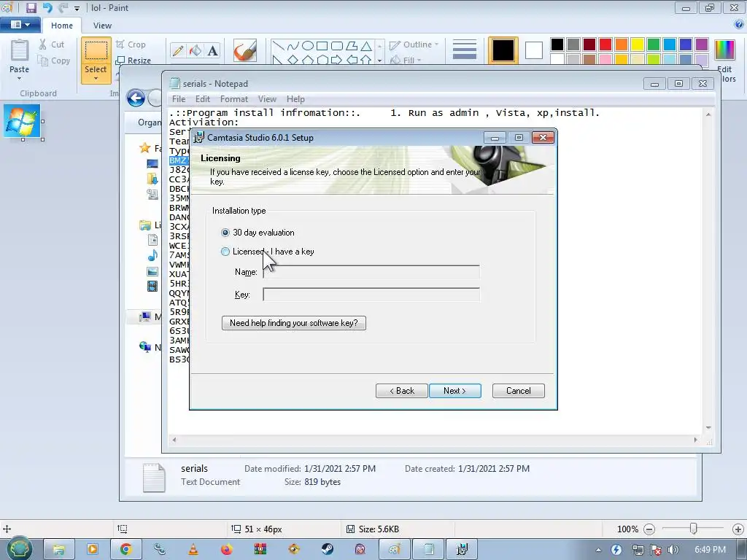Select the Color 2 white swatch box
The width and height of the screenshot is (747, 560).
click(533, 50)
